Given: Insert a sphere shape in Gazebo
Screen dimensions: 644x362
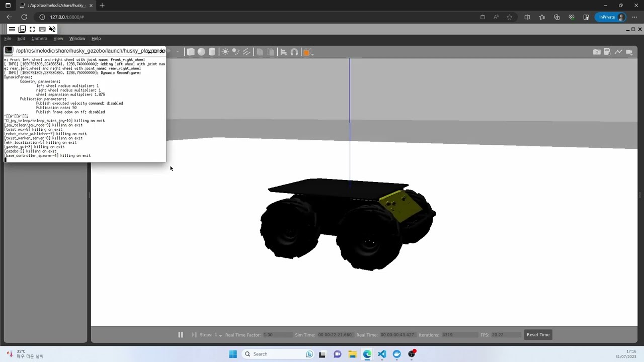Looking at the screenshot, I should point(201,52).
